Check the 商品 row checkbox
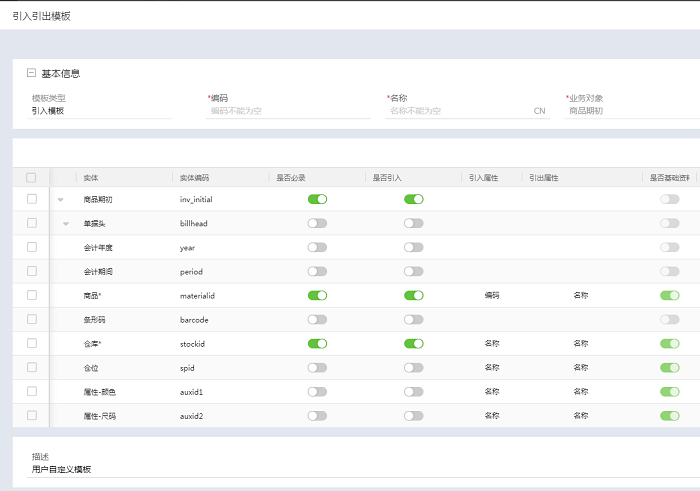Viewport: 700px width, 491px height. [31, 295]
